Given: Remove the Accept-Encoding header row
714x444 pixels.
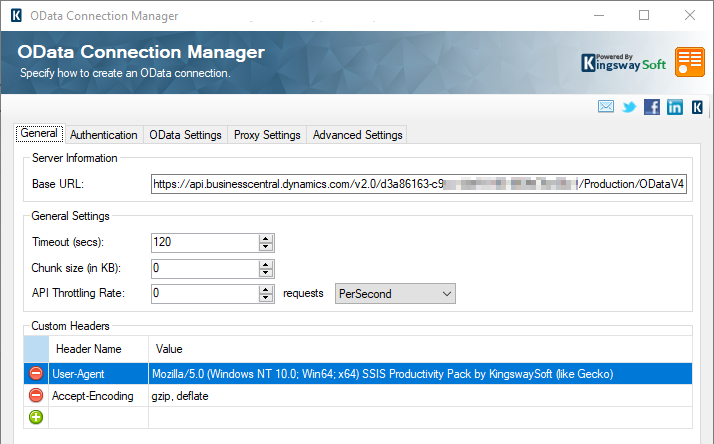Looking at the screenshot, I should 36,395.
